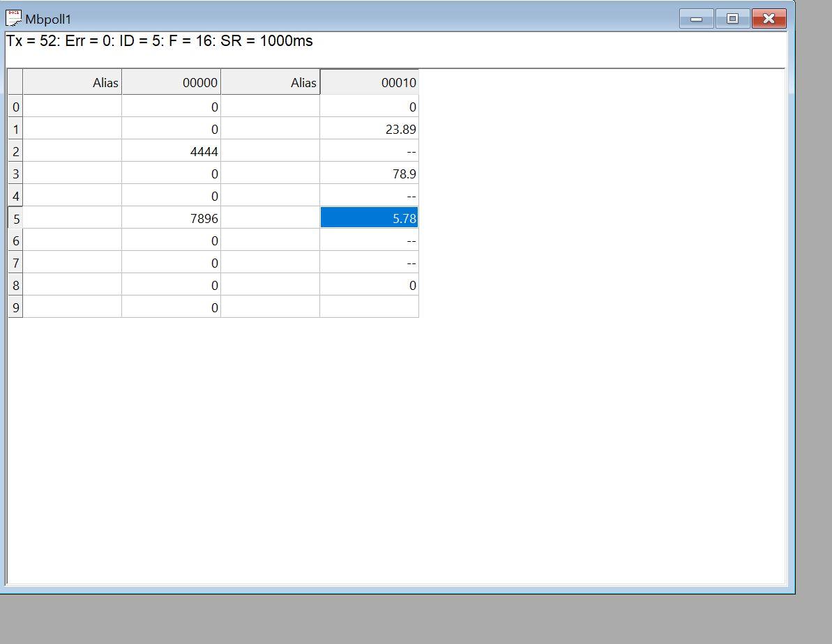Click the cell containing 4444
Image resolution: width=832 pixels, height=644 pixels.
(171, 151)
